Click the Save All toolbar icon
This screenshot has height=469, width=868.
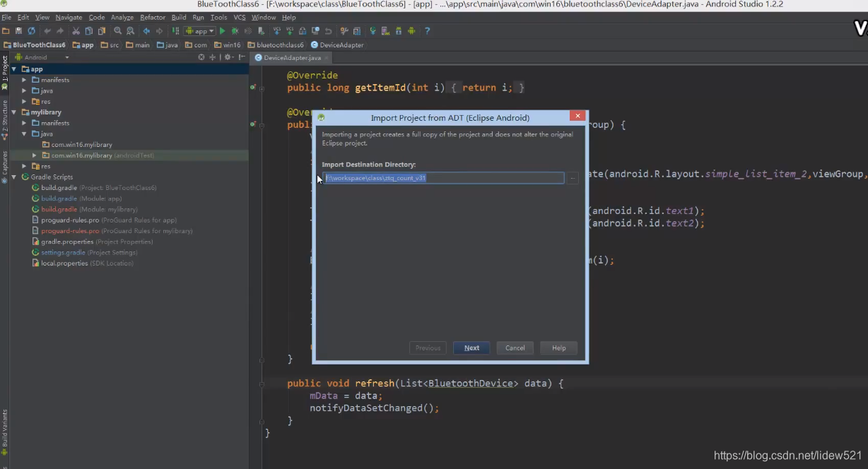pyautogui.click(x=18, y=31)
